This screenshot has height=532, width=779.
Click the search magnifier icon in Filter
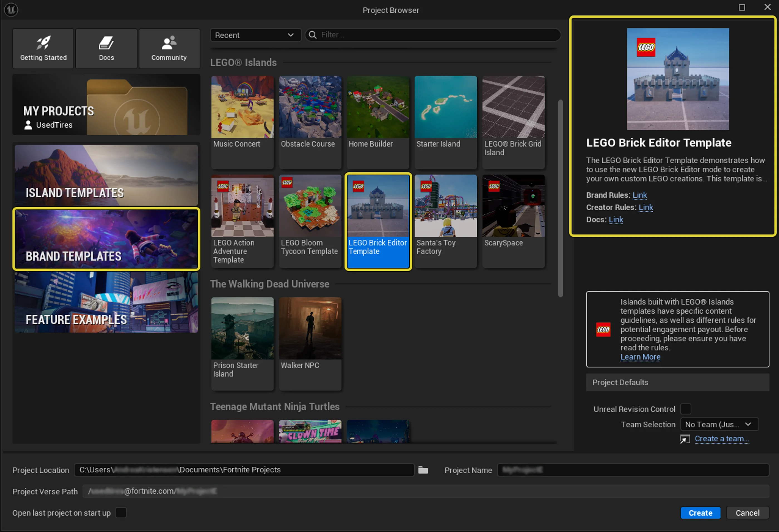click(x=312, y=35)
